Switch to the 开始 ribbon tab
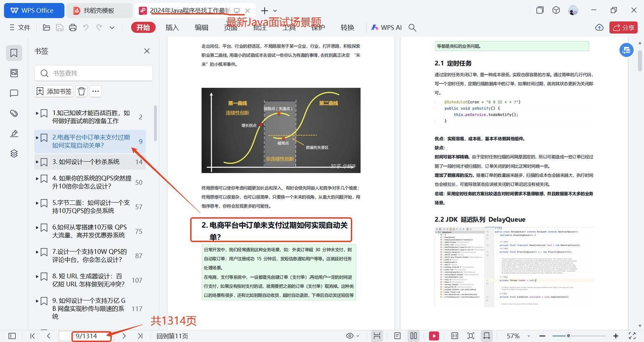The width and height of the screenshot is (644, 342). coord(143,28)
